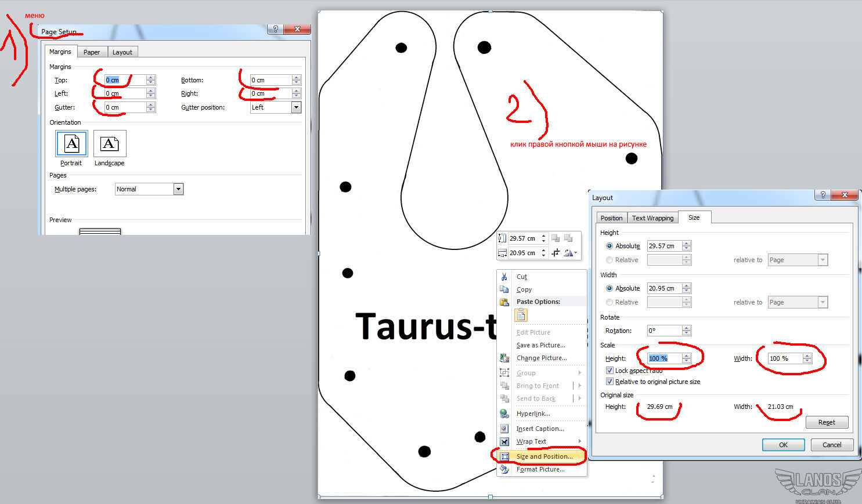Click the Scale Width percentage field

784,358
